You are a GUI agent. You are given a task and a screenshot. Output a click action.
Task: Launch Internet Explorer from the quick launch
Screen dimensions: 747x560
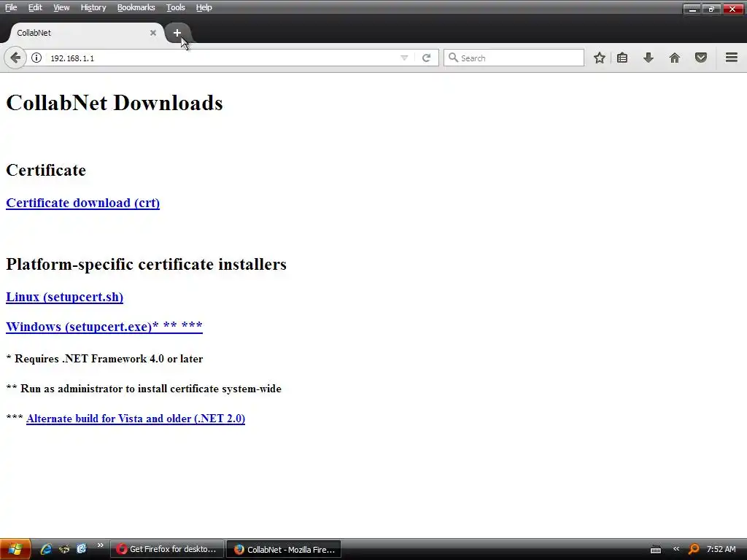click(46, 549)
